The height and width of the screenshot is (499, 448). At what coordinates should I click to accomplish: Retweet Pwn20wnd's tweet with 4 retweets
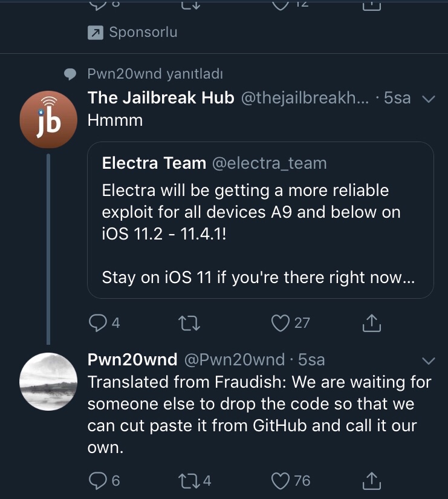coord(189,481)
